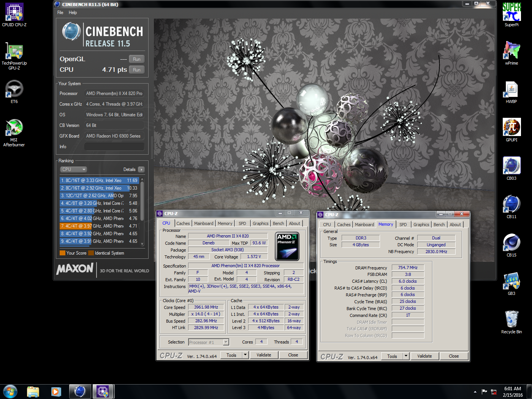The height and width of the screenshot is (399, 532).
Task: Switch to Caches tab in left CPU-Z
Action: (183, 223)
